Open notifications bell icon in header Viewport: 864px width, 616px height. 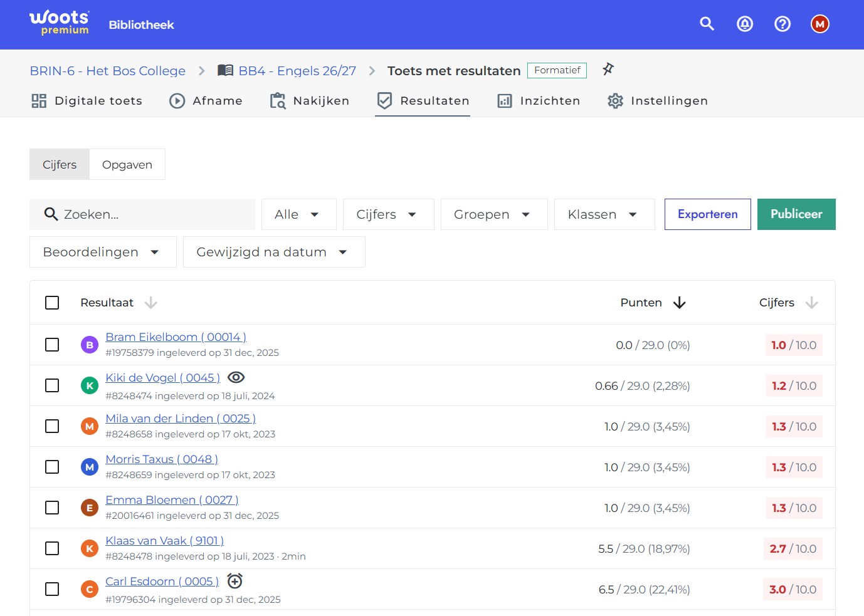[744, 24]
